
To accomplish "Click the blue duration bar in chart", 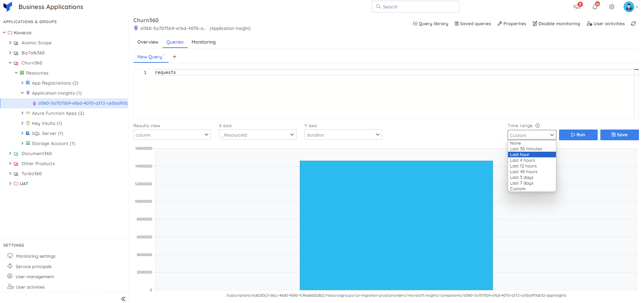I will (x=396, y=225).
